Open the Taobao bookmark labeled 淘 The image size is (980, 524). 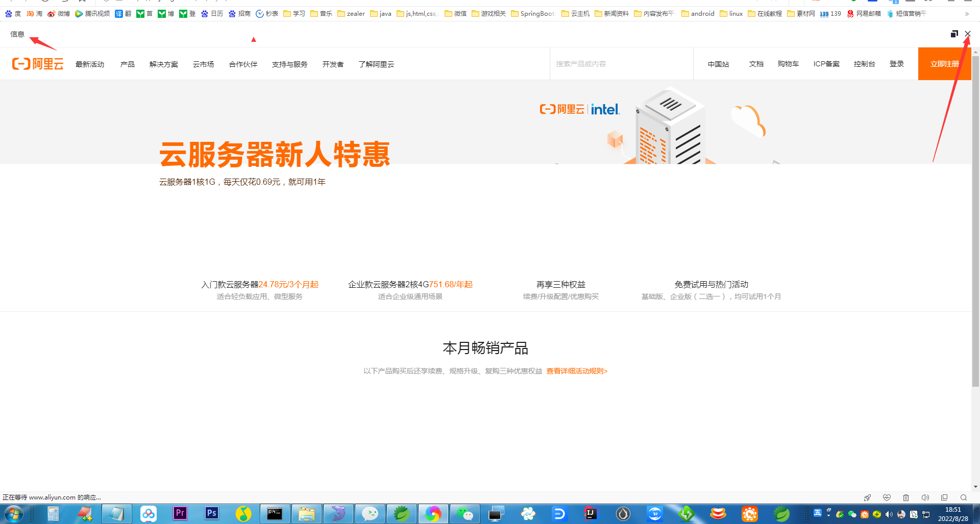(34, 14)
